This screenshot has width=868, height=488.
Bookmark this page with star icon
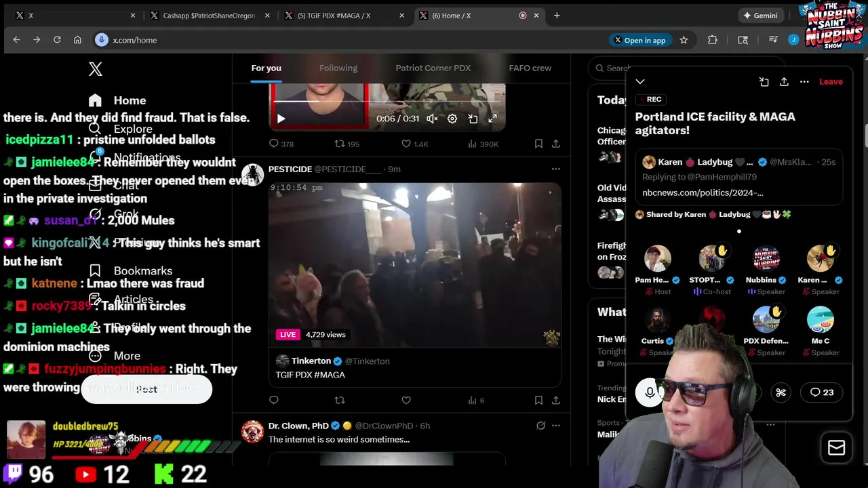coord(684,40)
